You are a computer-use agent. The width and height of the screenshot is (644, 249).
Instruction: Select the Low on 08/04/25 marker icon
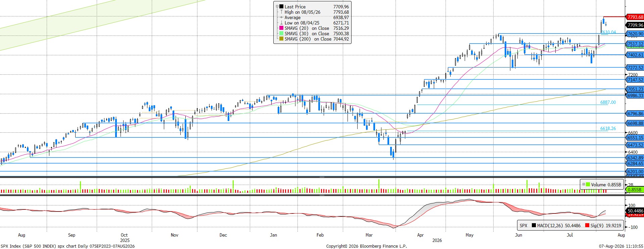point(281,23)
